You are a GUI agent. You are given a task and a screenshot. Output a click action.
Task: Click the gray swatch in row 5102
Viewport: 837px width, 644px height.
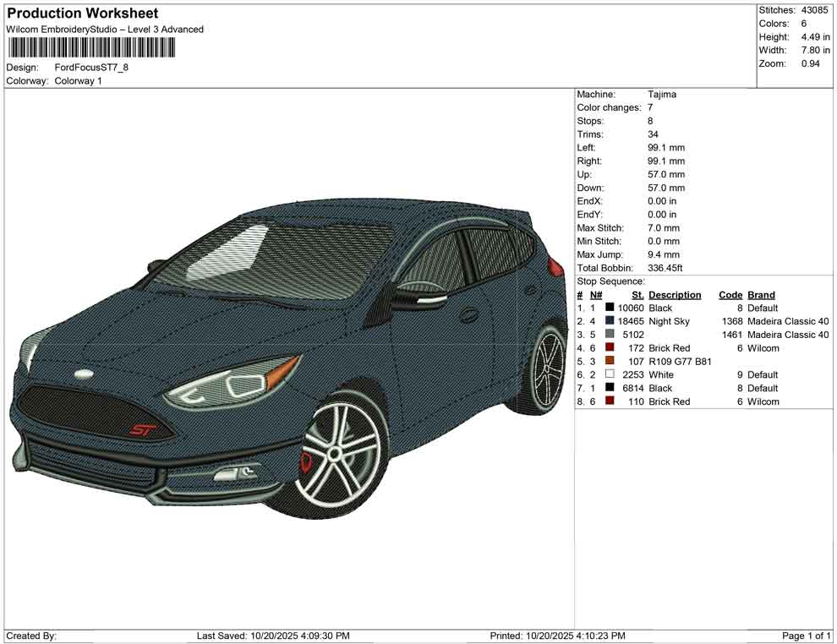point(610,335)
